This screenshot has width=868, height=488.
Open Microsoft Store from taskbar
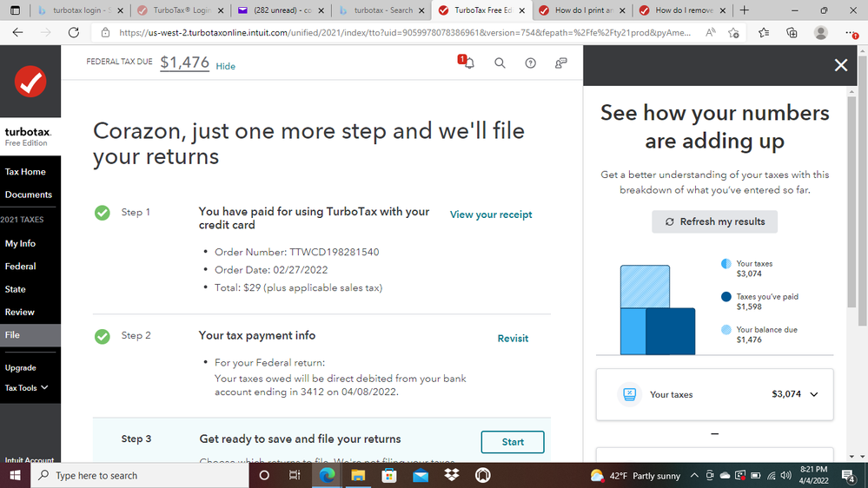click(x=389, y=475)
